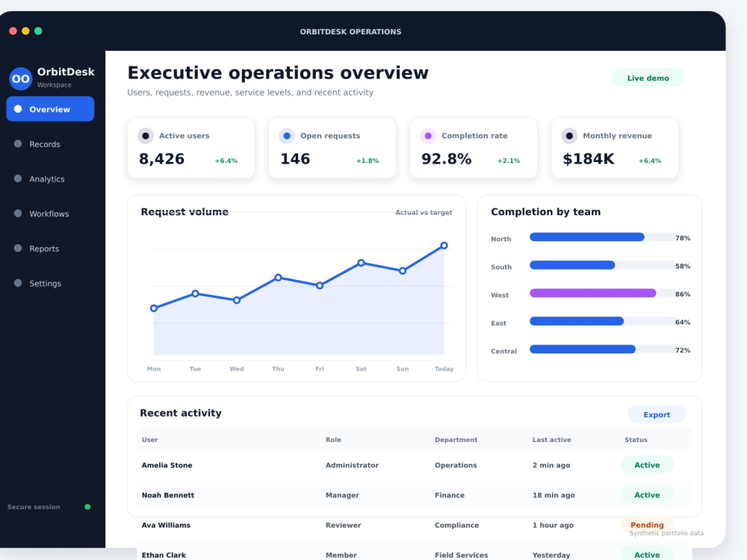Click the East team progress bar
This screenshot has height=560, width=747.
click(x=602, y=321)
